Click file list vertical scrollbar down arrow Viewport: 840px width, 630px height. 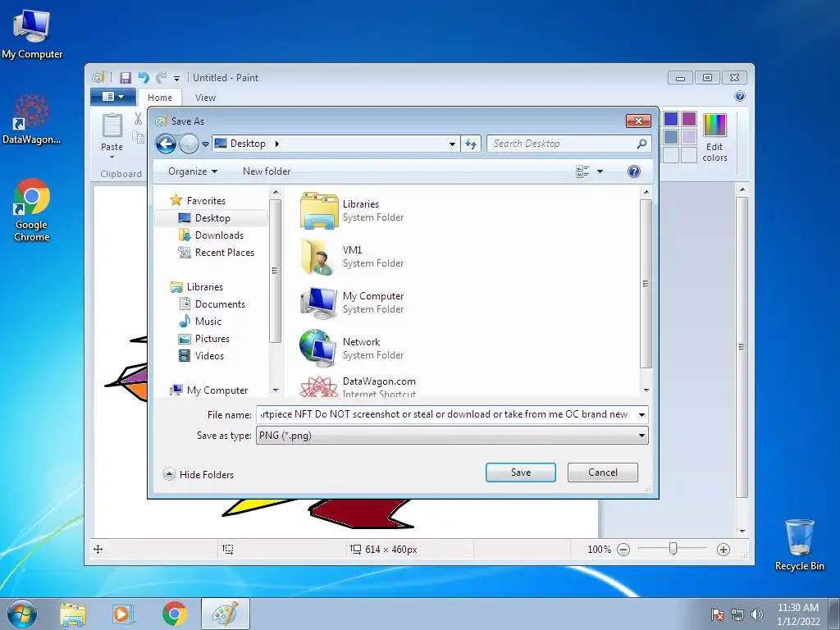click(646, 390)
